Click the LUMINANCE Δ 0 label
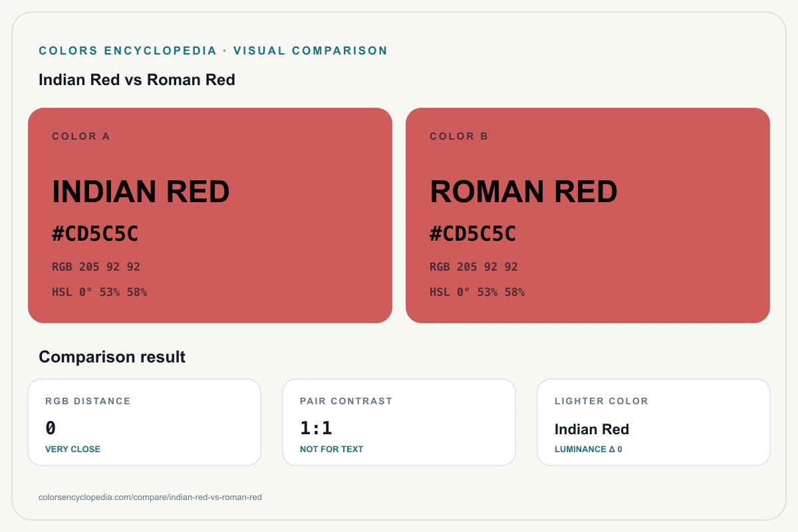Screen dimensions: 798x532 click(x=589, y=449)
